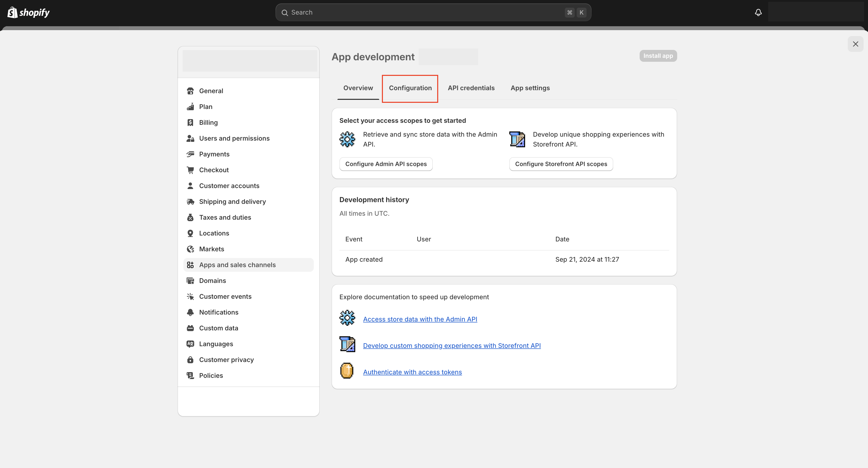Screen dimensions: 868x468
Task: Close the settings panel with X
Action: [855, 44]
